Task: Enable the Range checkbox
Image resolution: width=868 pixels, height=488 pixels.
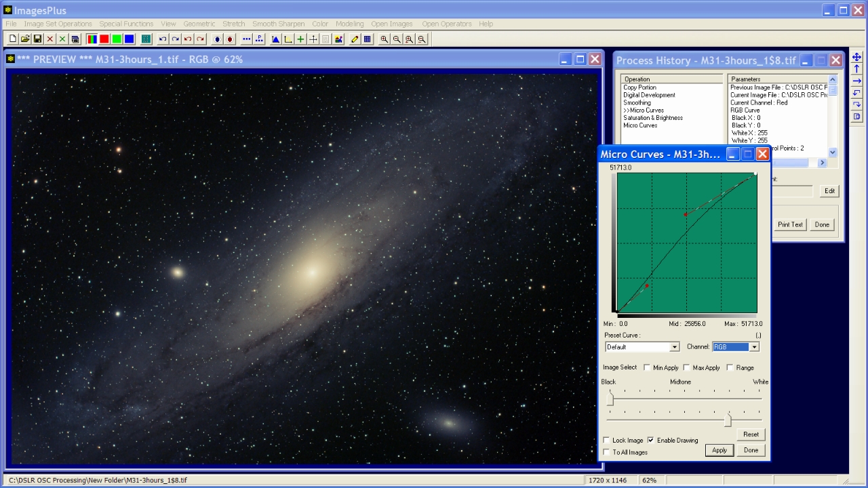Action: coord(730,367)
